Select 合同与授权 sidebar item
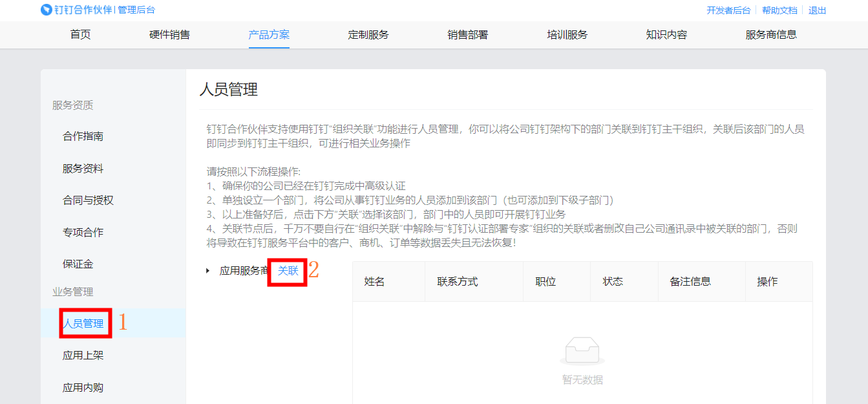This screenshot has height=404, width=868. 88,200
